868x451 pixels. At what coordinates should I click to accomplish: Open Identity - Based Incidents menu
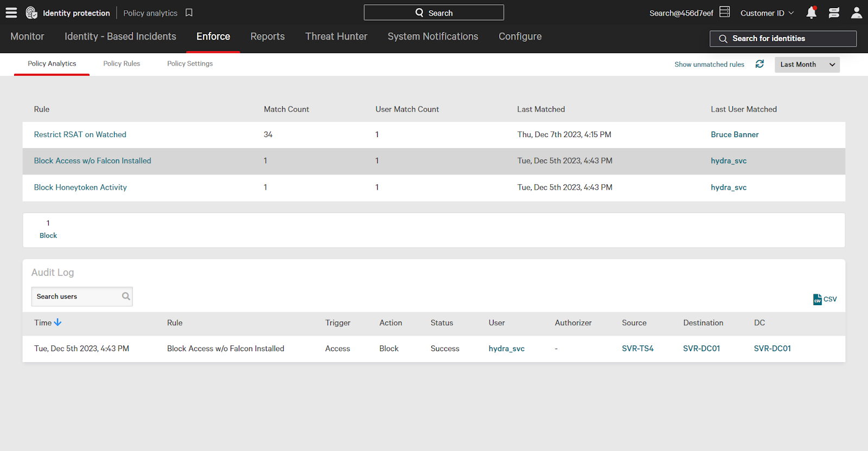(x=120, y=36)
